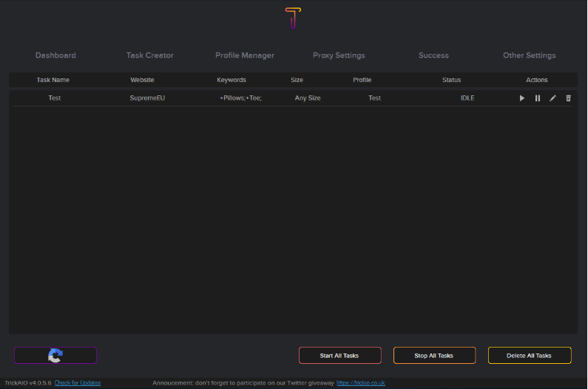Click the Test task name cell
The width and height of the screenshot is (588, 389).
point(55,98)
